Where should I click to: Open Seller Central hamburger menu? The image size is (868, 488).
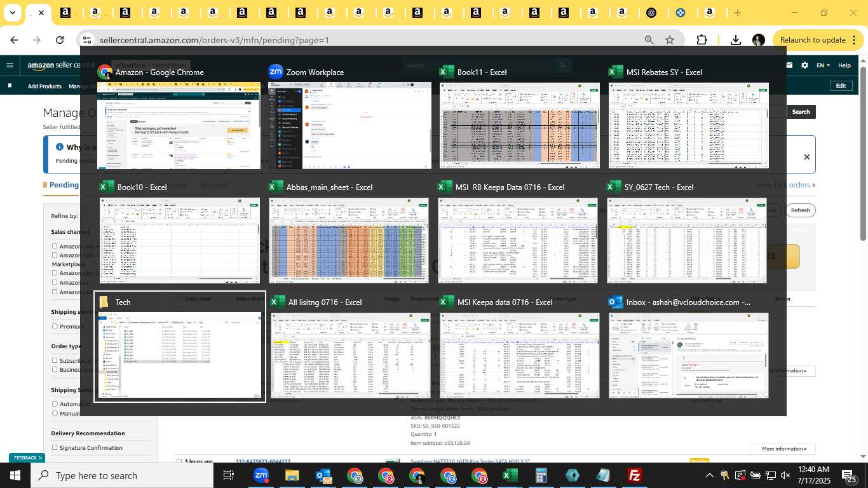pyautogui.click(x=10, y=65)
